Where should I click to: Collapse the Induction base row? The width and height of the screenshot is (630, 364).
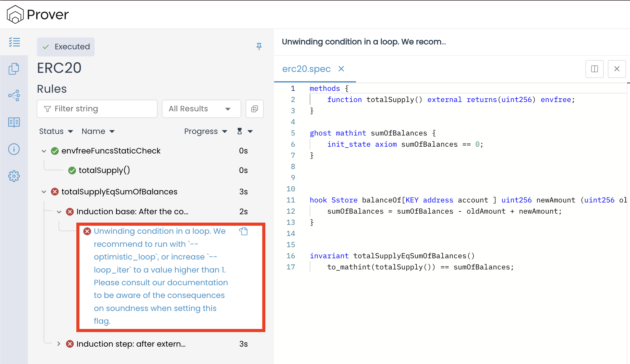pos(59,212)
